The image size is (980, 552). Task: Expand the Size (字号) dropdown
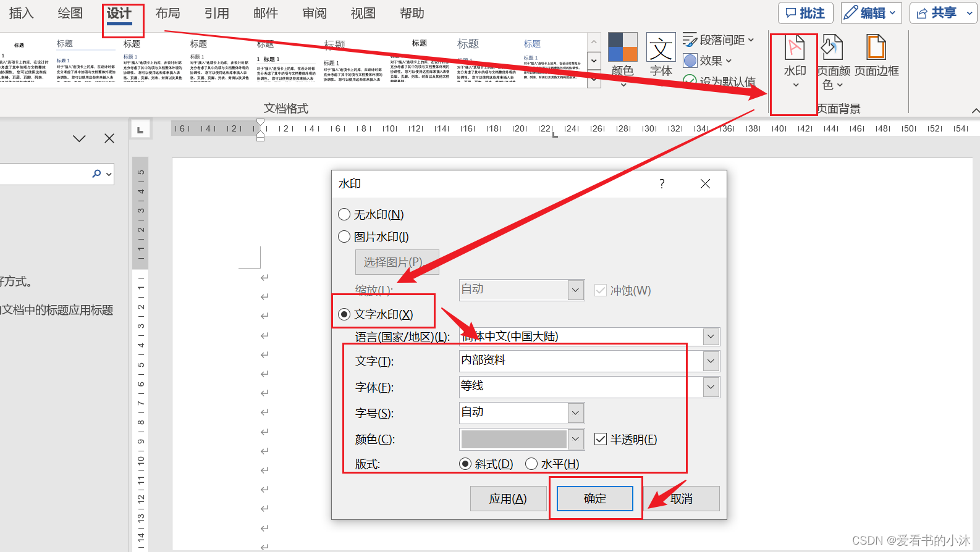576,413
